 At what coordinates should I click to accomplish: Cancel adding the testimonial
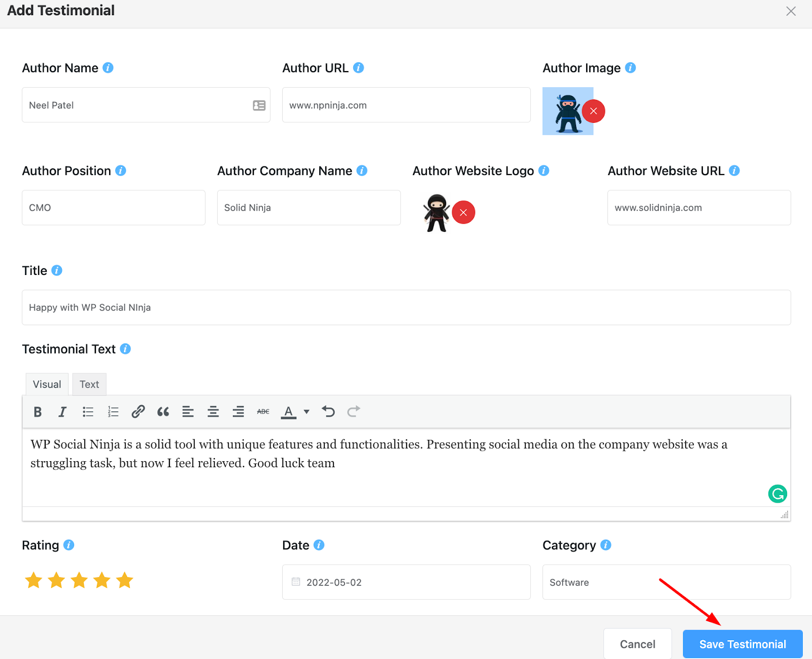pyautogui.click(x=637, y=644)
